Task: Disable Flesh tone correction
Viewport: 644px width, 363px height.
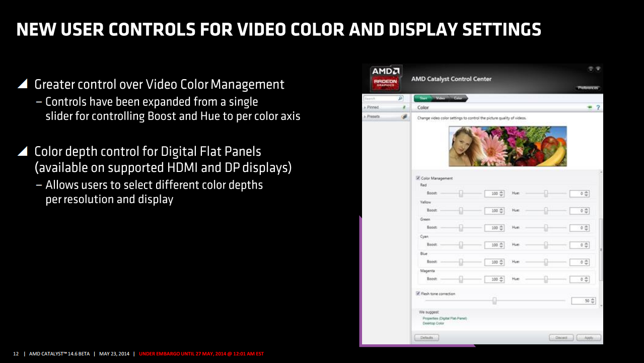Action: tap(418, 293)
